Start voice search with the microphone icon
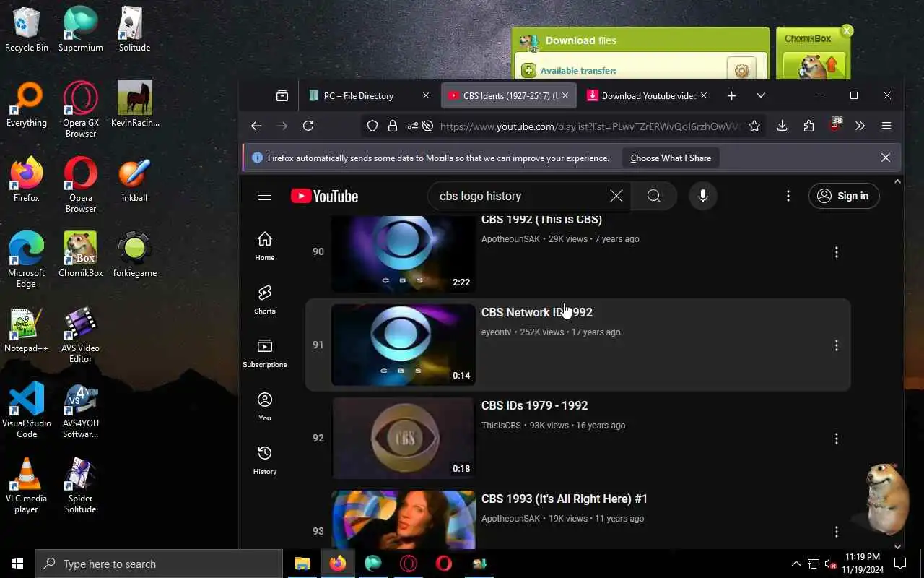Screen dimensions: 924x578 tap(703, 196)
